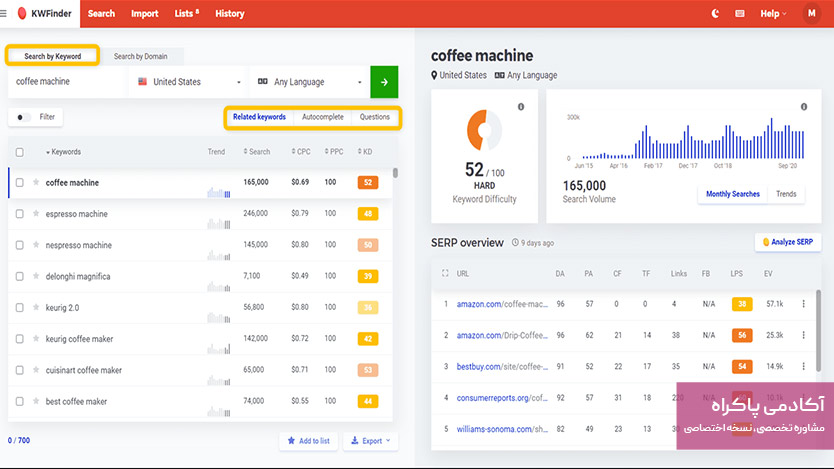Open the user avatar M
The width and height of the screenshot is (834, 469).
tap(812, 13)
